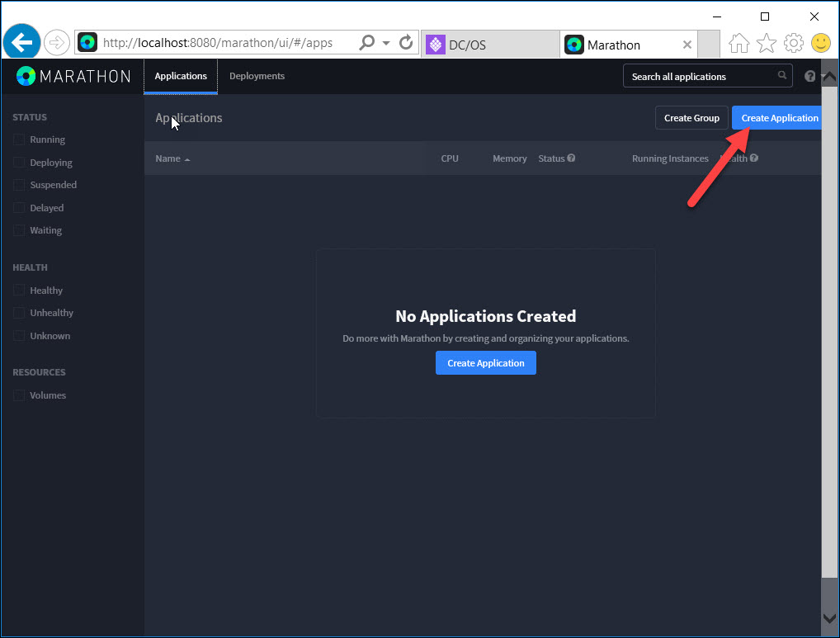Image resolution: width=840 pixels, height=638 pixels.
Task: Click the help question mark icon in header
Action: [x=809, y=76]
